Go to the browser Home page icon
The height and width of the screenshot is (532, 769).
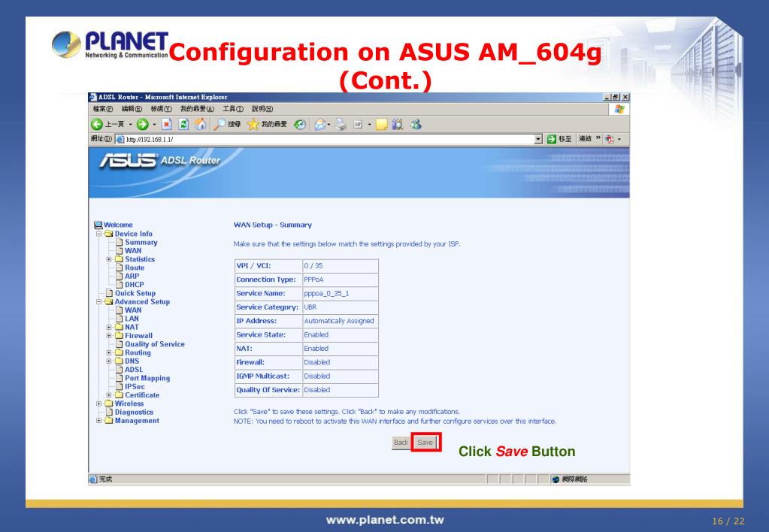coord(200,125)
